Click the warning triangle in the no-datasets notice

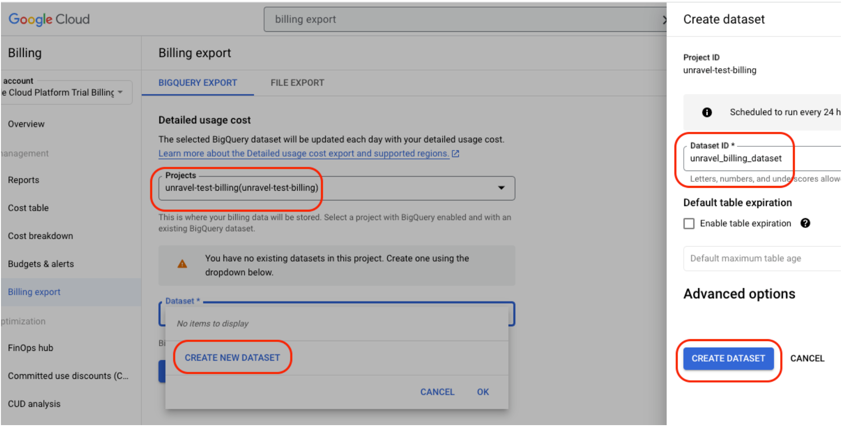click(182, 263)
